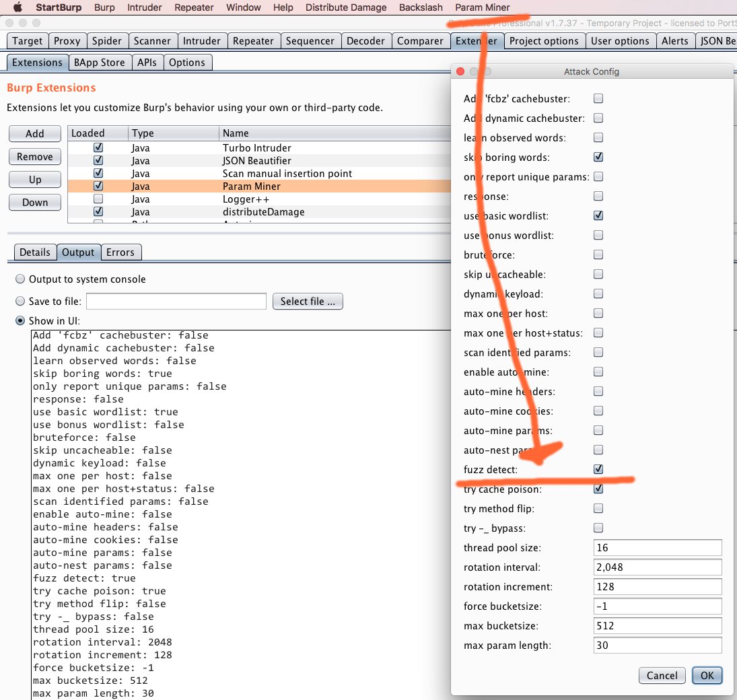Open the Distribute Damage menu
The image size is (737, 700).
coord(345,7)
